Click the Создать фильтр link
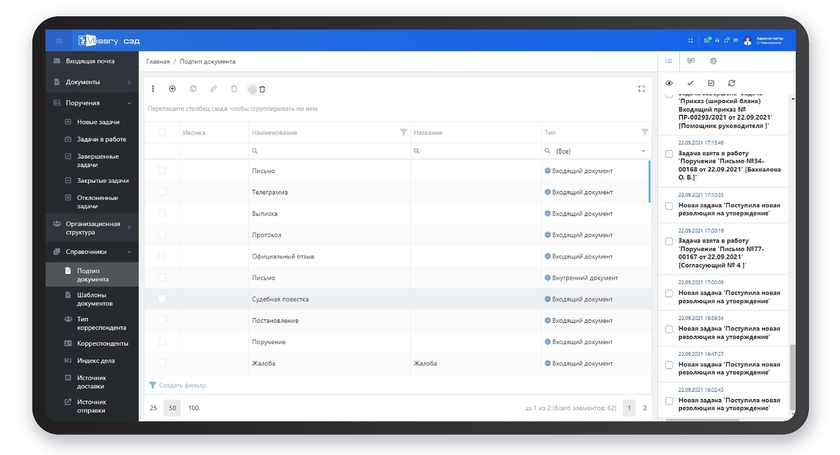Image resolution: width=840 pixels, height=455 pixels. point(182,385)
